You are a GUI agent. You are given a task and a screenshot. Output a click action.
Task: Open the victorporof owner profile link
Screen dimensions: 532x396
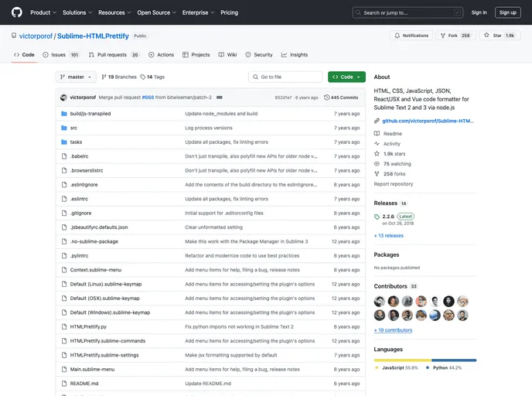[x=36, y=36]
